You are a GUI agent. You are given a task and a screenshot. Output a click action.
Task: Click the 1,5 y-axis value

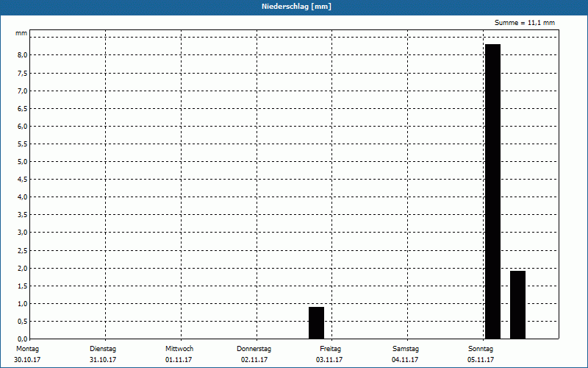[x=23, y=286]
